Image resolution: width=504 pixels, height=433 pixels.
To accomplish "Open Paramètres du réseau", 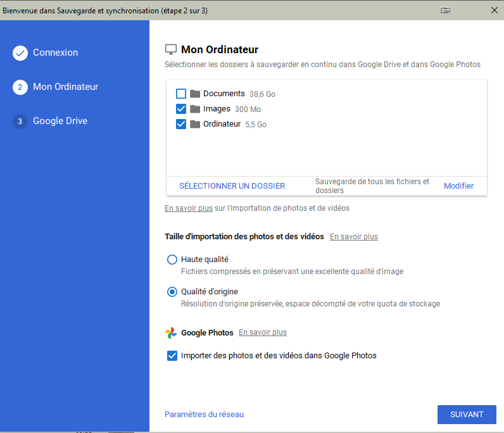I will tap(204, 415).
